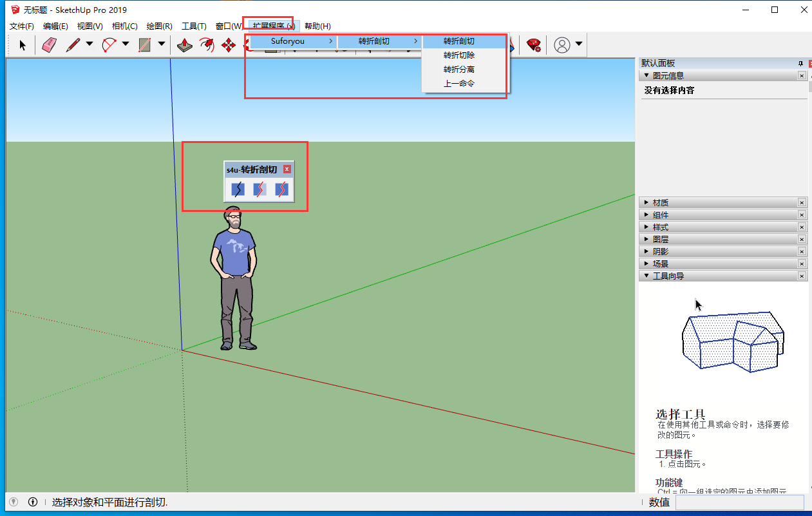This screenshot has width=812, height=516.
Task: Close the s4u-转折剖切 floating toolbar
Action: (287, 169)
